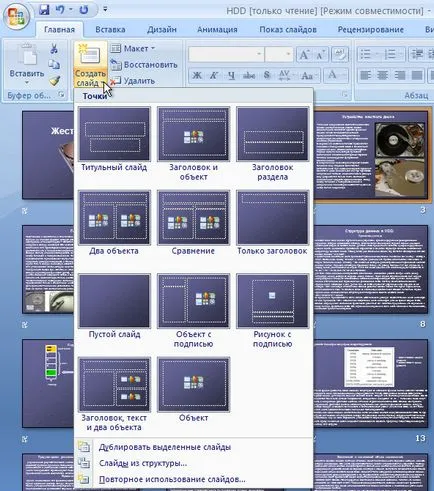Open the font size dropdown

(279, 54)
